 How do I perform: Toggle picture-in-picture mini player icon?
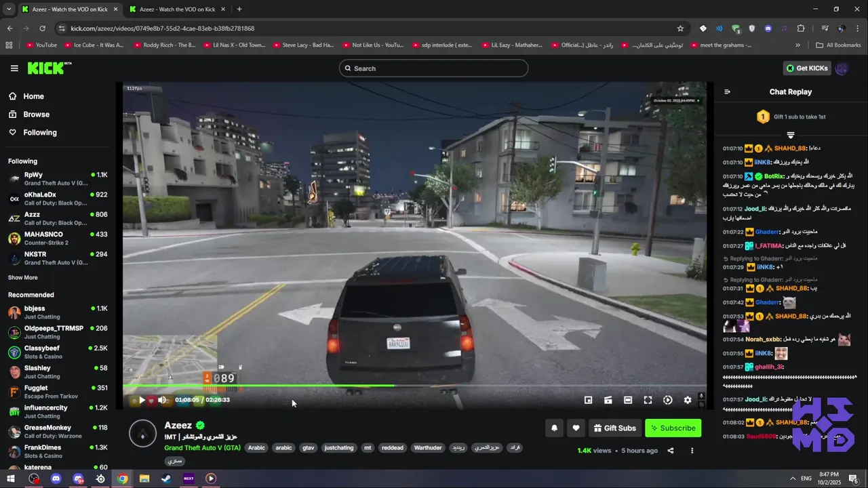click(588, 400)
